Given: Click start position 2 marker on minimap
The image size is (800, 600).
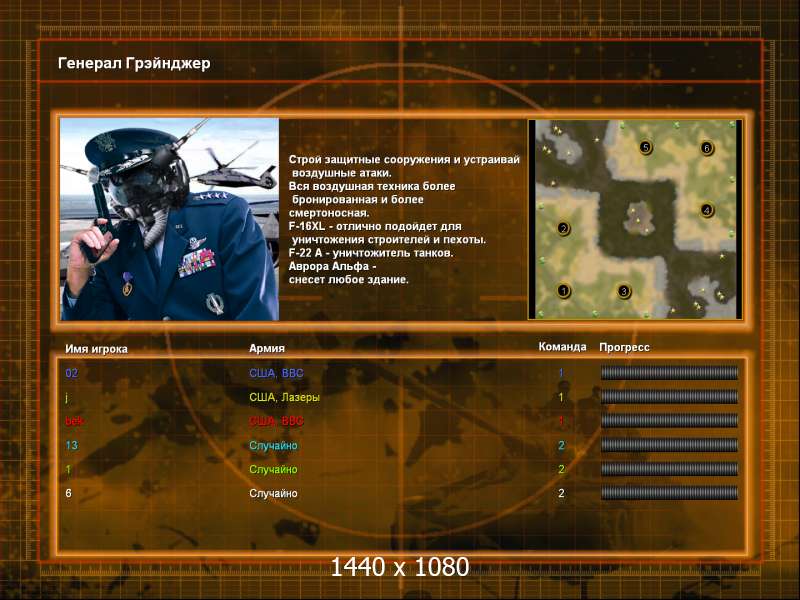Looking at the screenshot, I should (563, 228).
